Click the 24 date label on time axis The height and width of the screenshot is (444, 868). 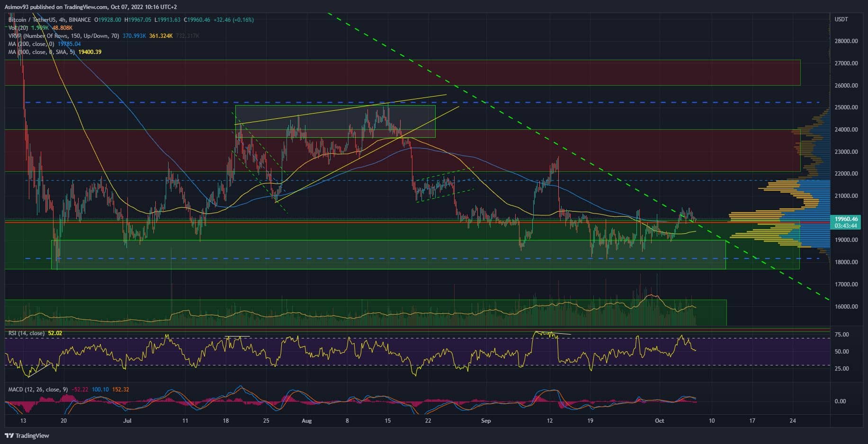(793, 421)
